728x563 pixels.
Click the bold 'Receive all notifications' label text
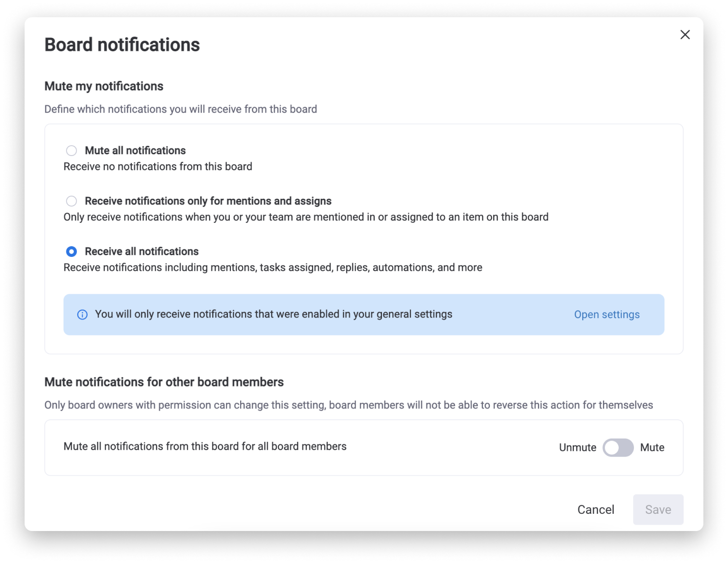point(142,251)
